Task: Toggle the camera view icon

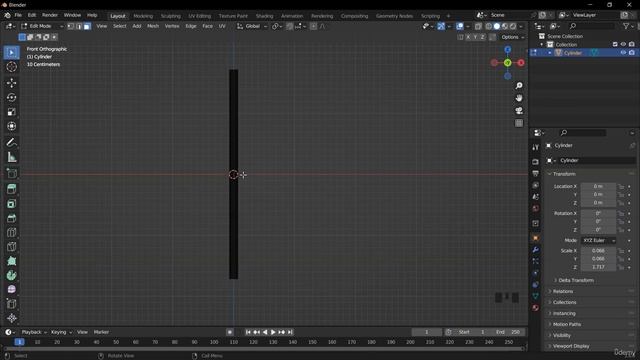Action: pos(519,111)
